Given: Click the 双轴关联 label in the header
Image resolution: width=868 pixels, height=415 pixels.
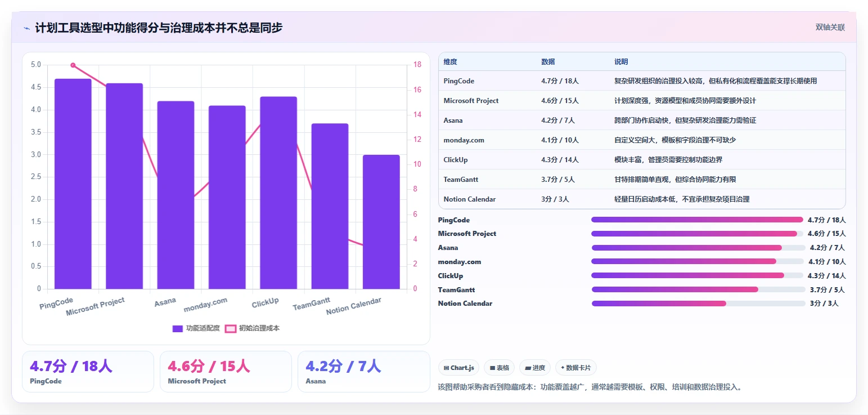Looking at the screenshot, I should pos(830,27).
